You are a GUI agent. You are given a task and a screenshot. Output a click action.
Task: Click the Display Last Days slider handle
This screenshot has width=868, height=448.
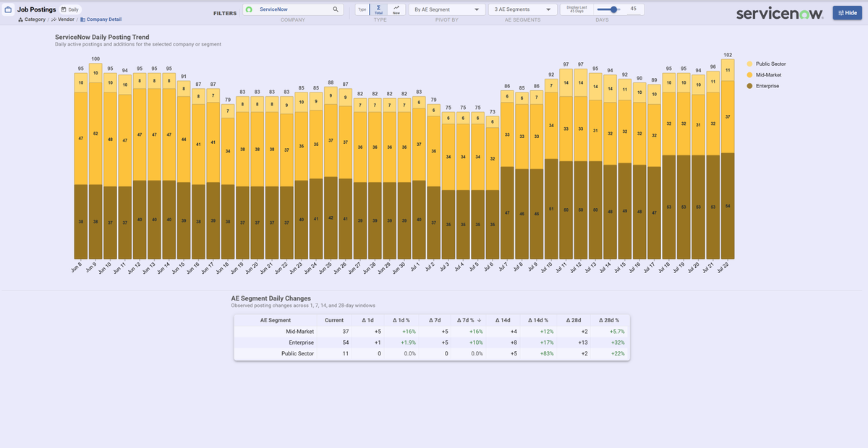tap(613, 9)
